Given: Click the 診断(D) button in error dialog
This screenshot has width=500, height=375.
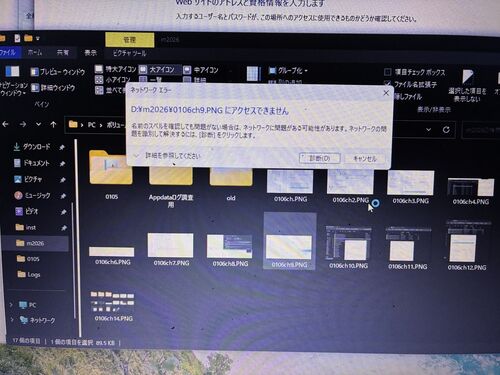Looking at the screenshot, I should click(319, 158).
